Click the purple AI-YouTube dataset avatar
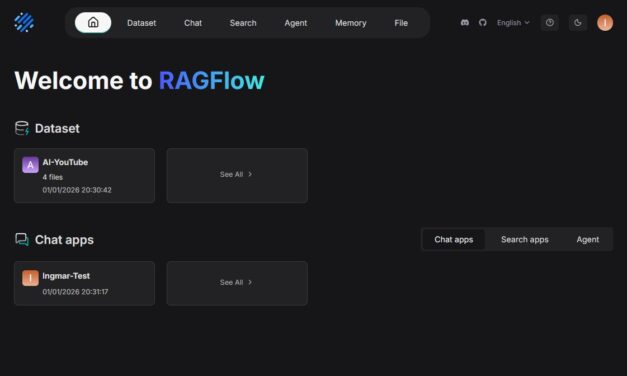This screenshot has height=376, width=627. pos(30,165)
